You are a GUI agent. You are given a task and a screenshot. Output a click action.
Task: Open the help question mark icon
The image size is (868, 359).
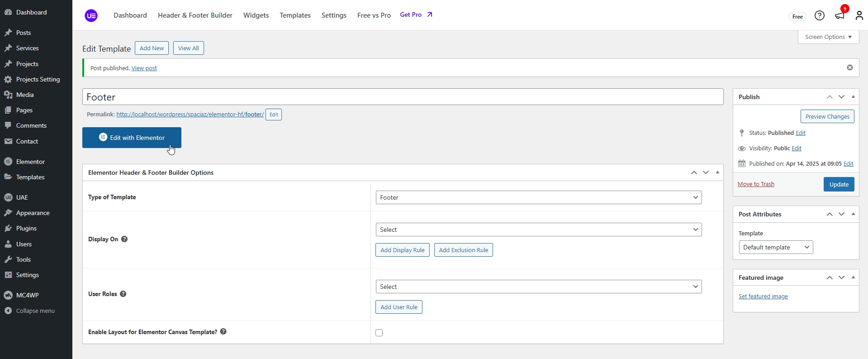[x=819, y=16]
